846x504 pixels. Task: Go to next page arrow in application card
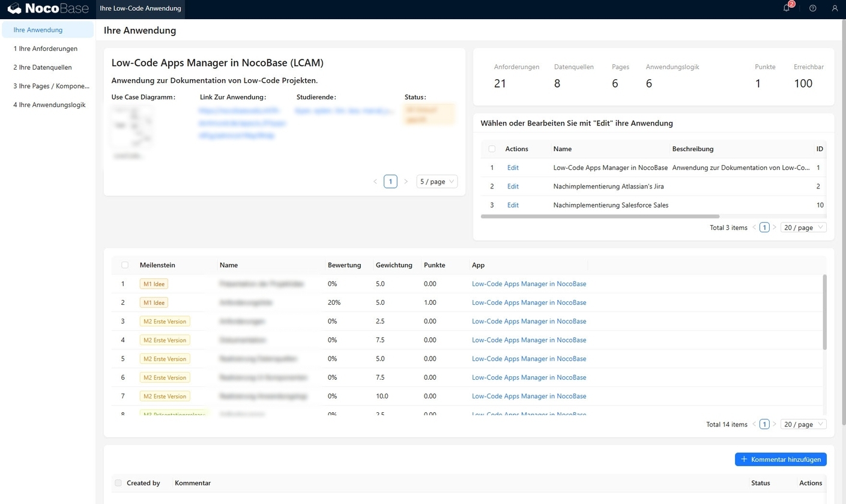coord(406,181)
